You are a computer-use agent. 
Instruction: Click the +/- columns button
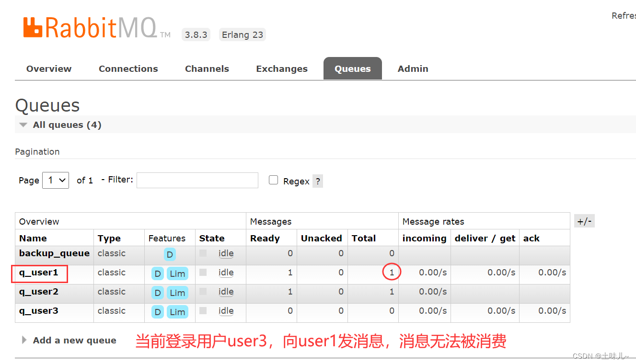click(x=584, y=221)
